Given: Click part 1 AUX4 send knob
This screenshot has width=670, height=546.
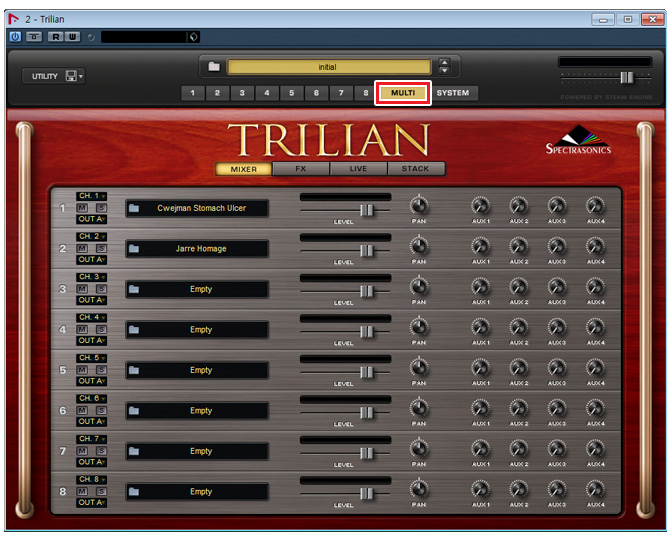Looking at the screenshot, I should [x=596, y=206].
